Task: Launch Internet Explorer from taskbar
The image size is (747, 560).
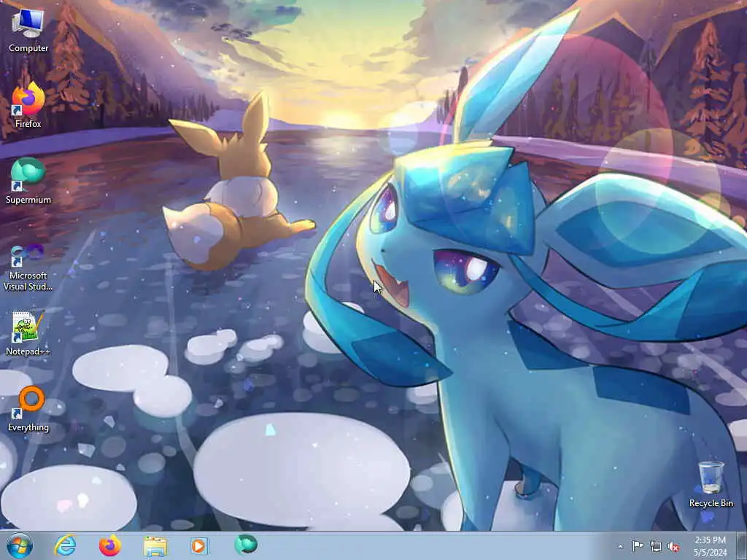Action: (65, 545)
